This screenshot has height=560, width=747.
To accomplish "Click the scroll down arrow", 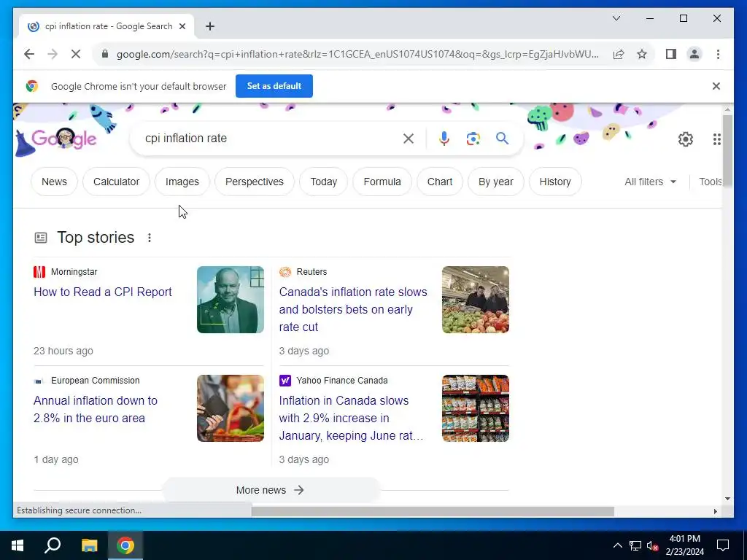I will 727,499.
